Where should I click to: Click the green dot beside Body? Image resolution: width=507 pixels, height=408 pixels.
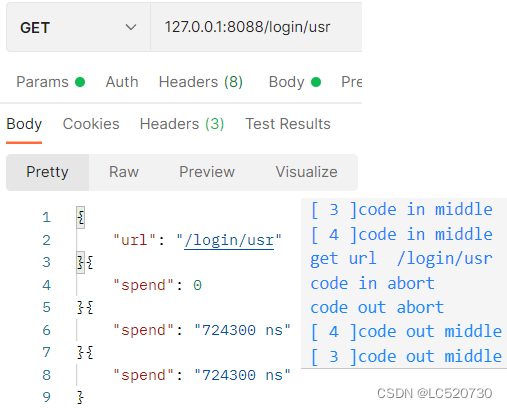[x=316, y=82]
